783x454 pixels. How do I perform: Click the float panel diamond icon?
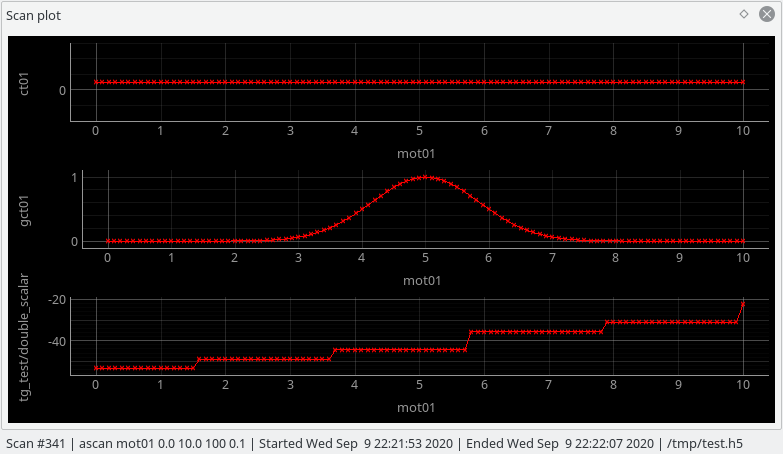point(744,14)
